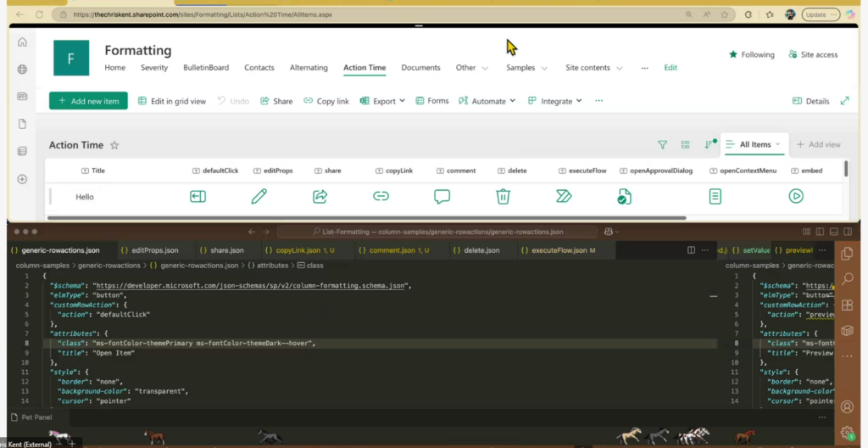The height and width of the screenshot is (448, 868).
Task: Toggle the Details pane
Action: tap(811, 101)
